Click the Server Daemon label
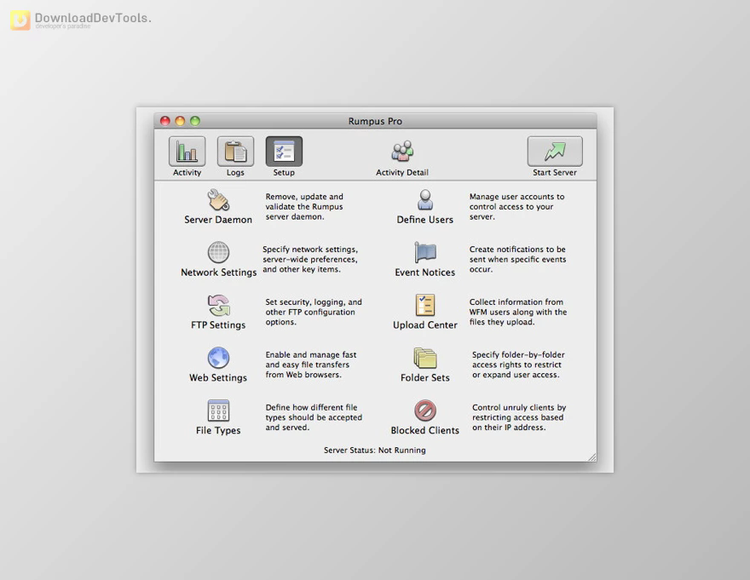This screenshot has height=580, width=750. [218, 219]
